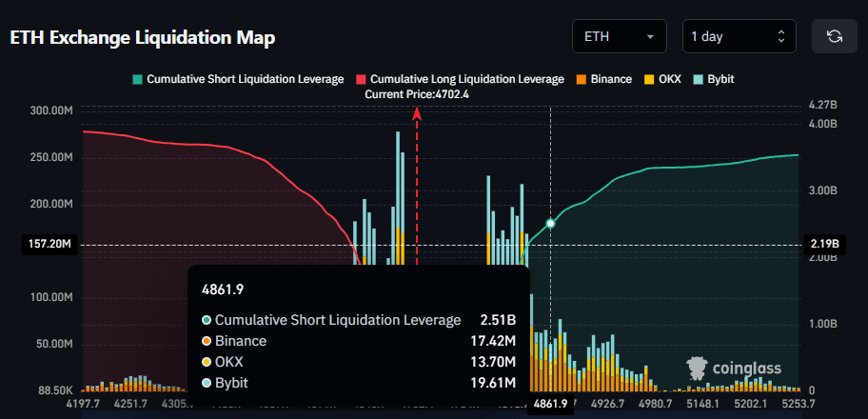Image resolution: width=868 pixels, height=419 pixels.
Task: Click the 1 day up-down stepper arrows
Action: [x=781, y=37]
